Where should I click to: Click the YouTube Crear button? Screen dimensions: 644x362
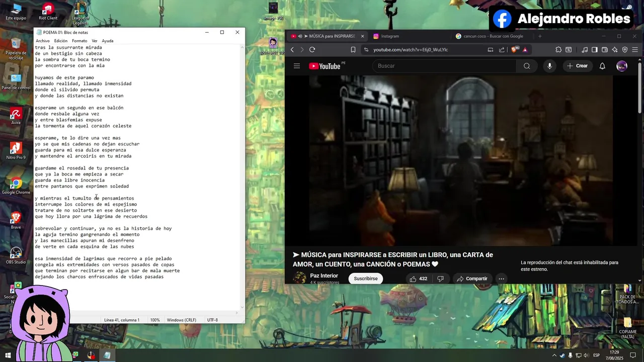578,66
